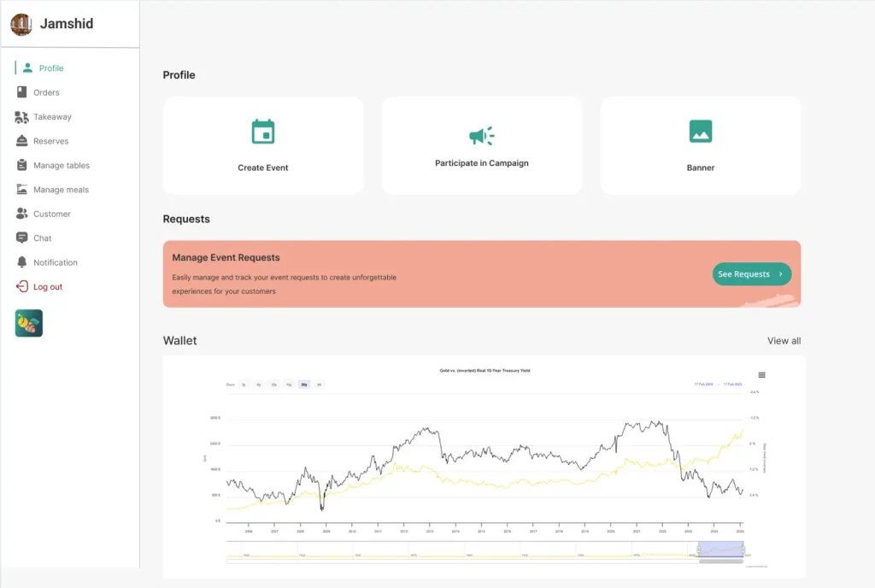Set chart zoom to 5y
The height and width of the screenshot is (588, 875).
(x=259, y=385)
